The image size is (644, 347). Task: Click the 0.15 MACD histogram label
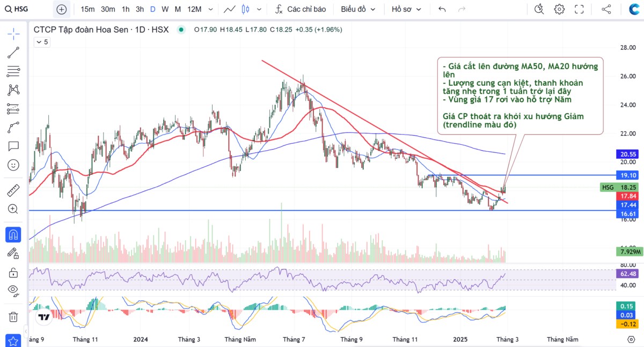(x=627, y=306)
